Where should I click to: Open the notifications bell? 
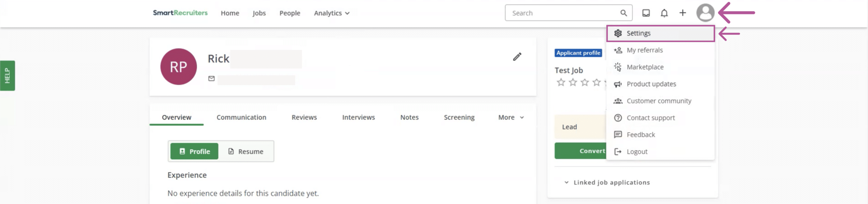[x=664, y=13]
